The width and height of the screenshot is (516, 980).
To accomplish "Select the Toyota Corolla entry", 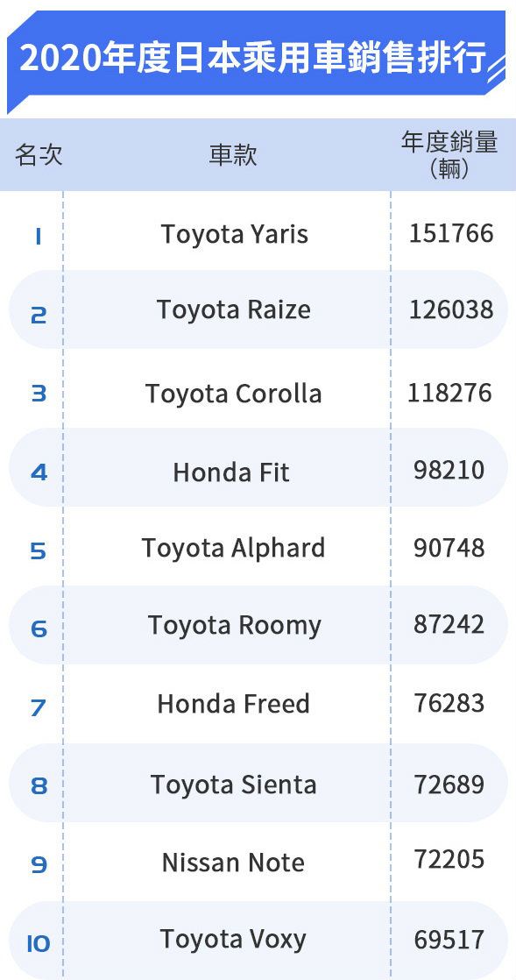I will click(x=234, y=394).
